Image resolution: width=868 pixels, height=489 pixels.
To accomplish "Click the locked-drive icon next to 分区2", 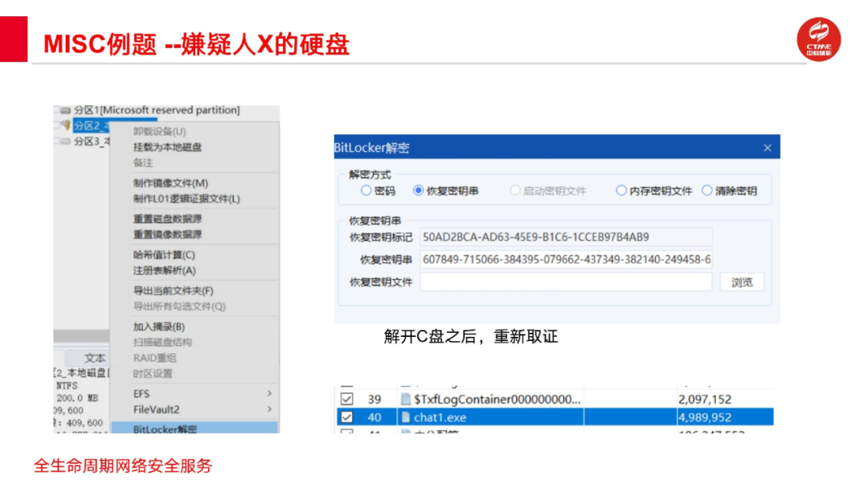I will pos(66,125).
